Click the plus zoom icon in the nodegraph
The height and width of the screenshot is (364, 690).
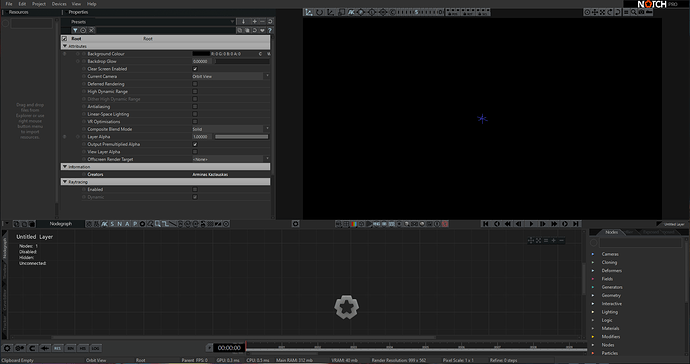[554, 240]
